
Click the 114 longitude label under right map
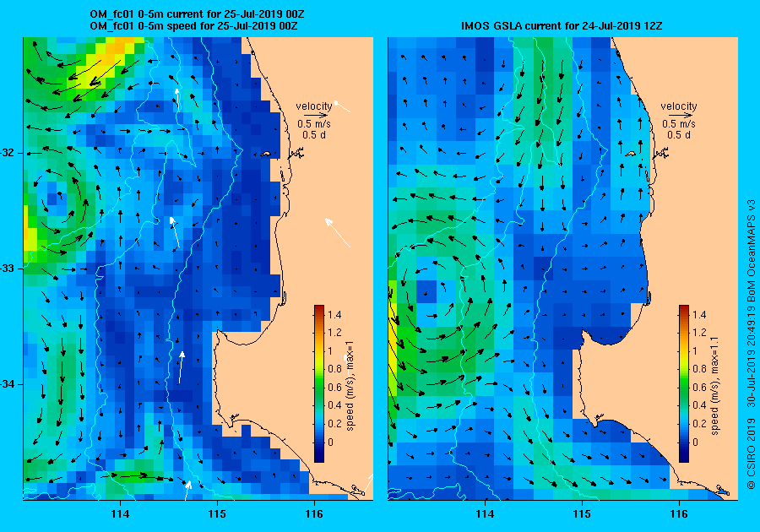pos(486,514)
